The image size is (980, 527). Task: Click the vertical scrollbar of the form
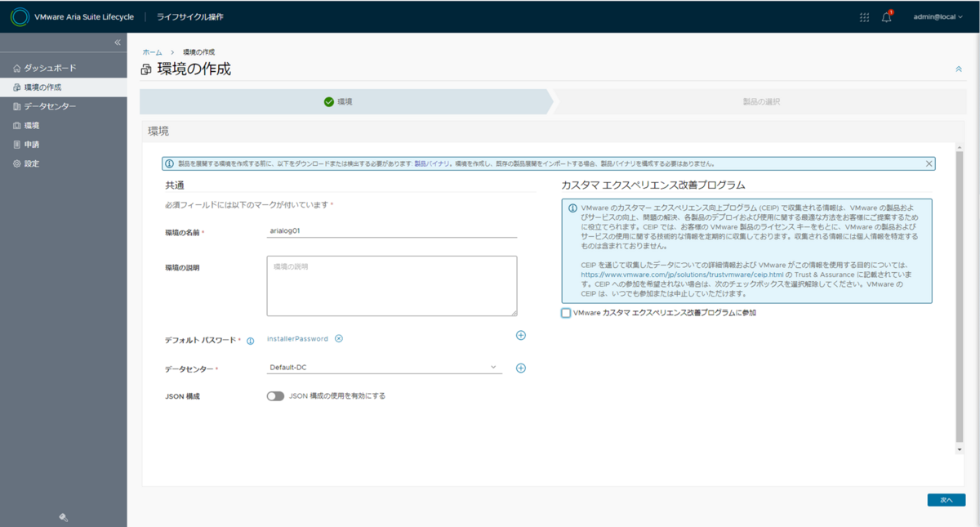point(960,298)
